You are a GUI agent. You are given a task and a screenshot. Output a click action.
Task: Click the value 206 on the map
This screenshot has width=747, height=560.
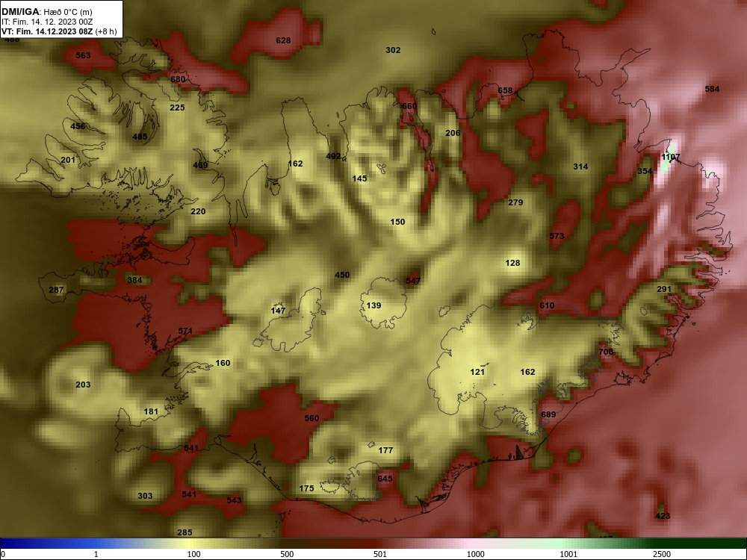click(453, 133)
